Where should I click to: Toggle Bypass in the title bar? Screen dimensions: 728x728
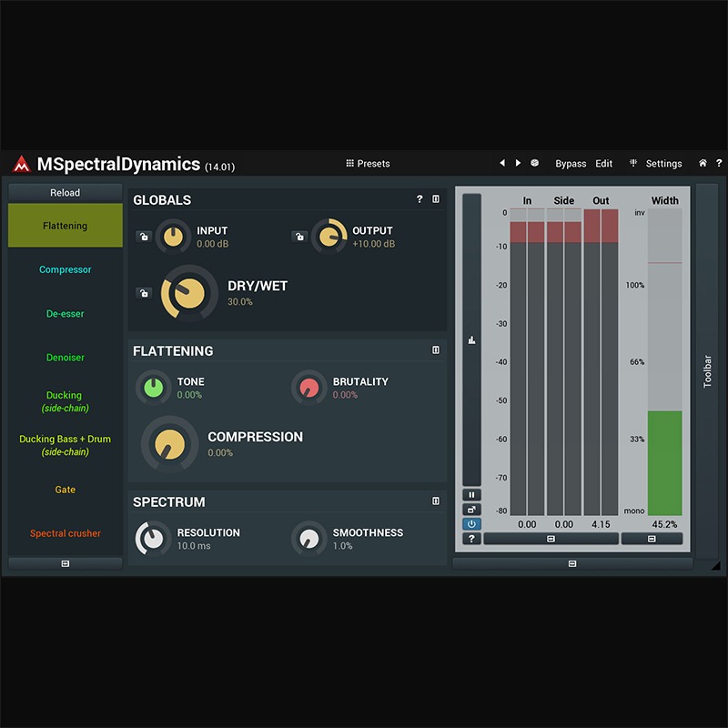point(571,164)
